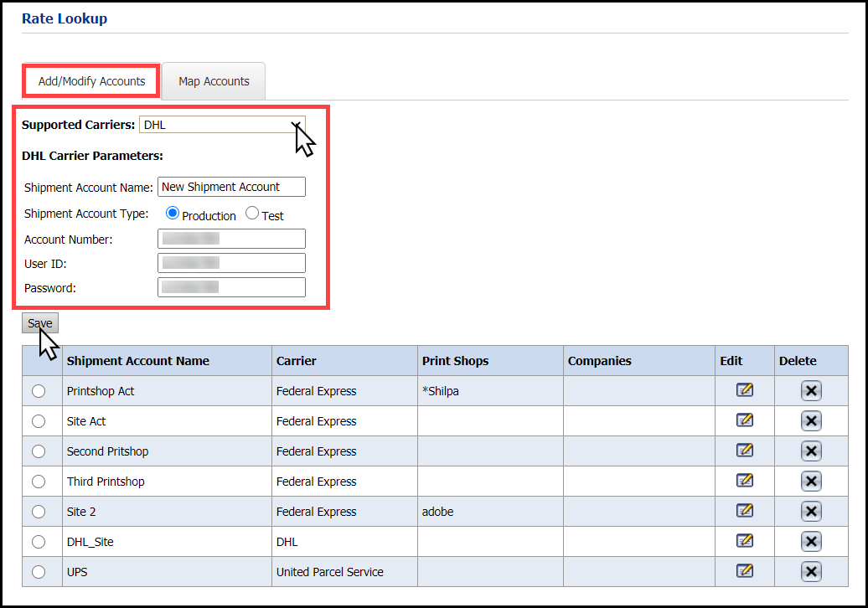The width and height of the screenshot is (868, 608).
Task: Delete the Site Act shipment account
Action: click(810, 421)
